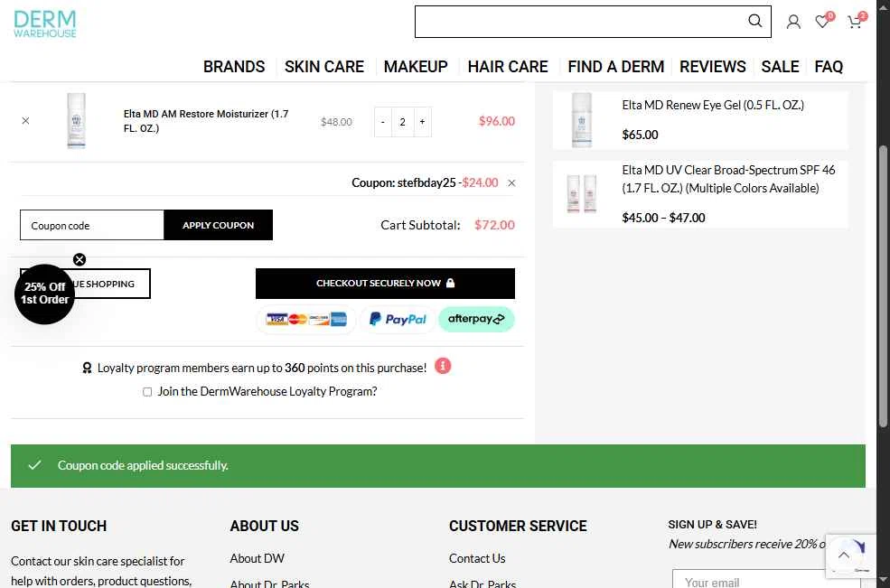Click the AM Restore Moisturizer cart thumbnail
890x588 pixels.
(x=76, y=121)
